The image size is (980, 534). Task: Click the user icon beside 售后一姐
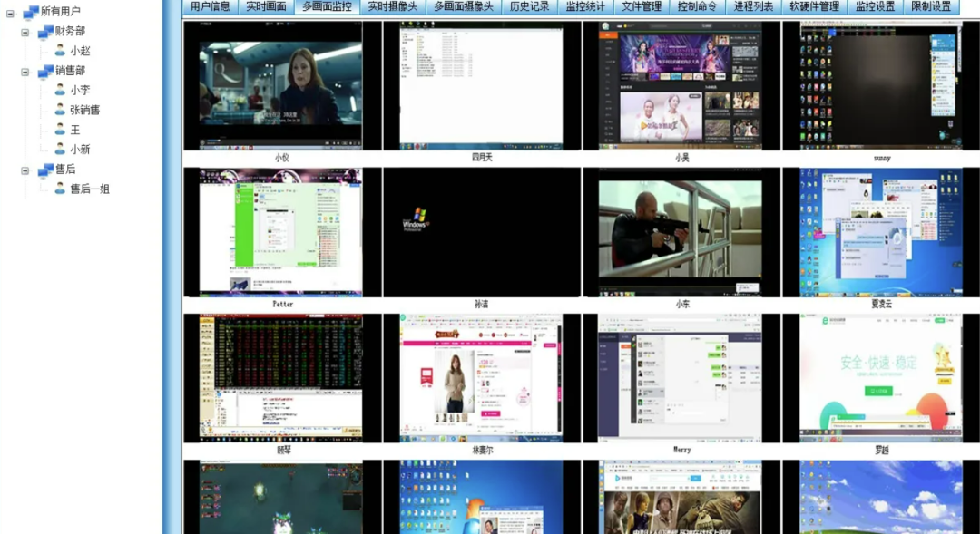click(60, 189)
